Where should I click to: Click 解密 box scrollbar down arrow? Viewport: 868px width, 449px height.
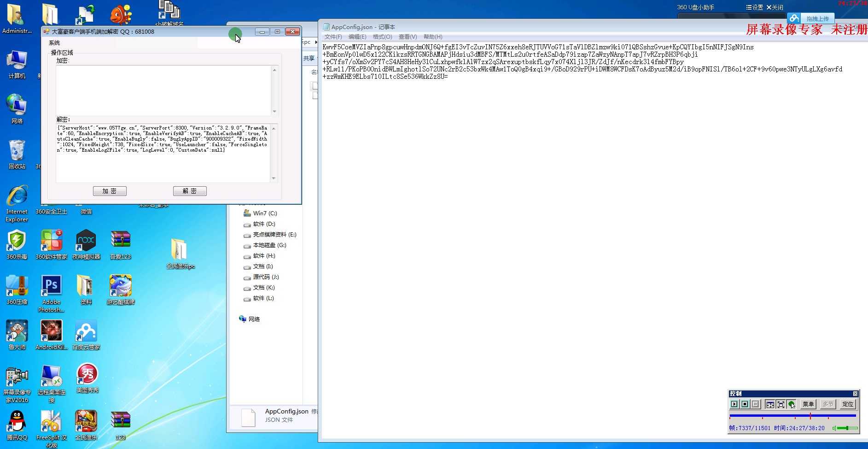tap(274, 178)
